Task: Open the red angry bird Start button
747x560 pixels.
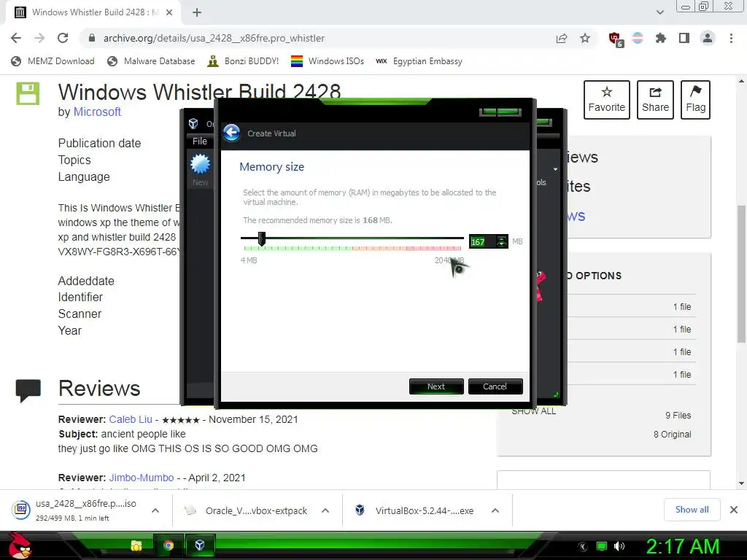Action: coord(20,545)
